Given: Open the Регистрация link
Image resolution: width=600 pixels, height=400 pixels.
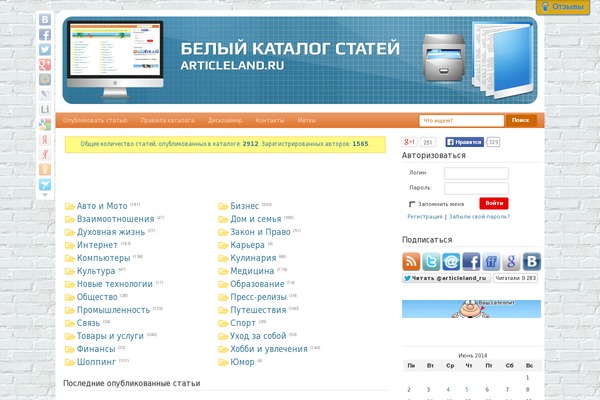Looking at the screenshot, I should pos(425,217).
